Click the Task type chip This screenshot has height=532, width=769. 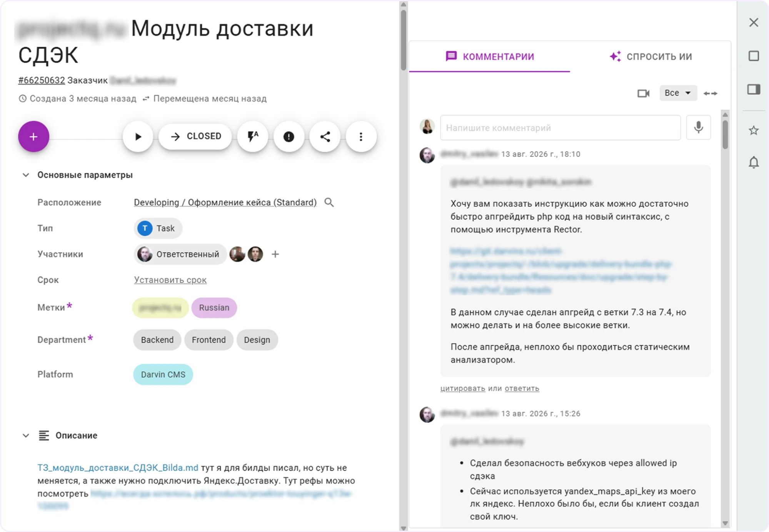click(x=158, y=228)
